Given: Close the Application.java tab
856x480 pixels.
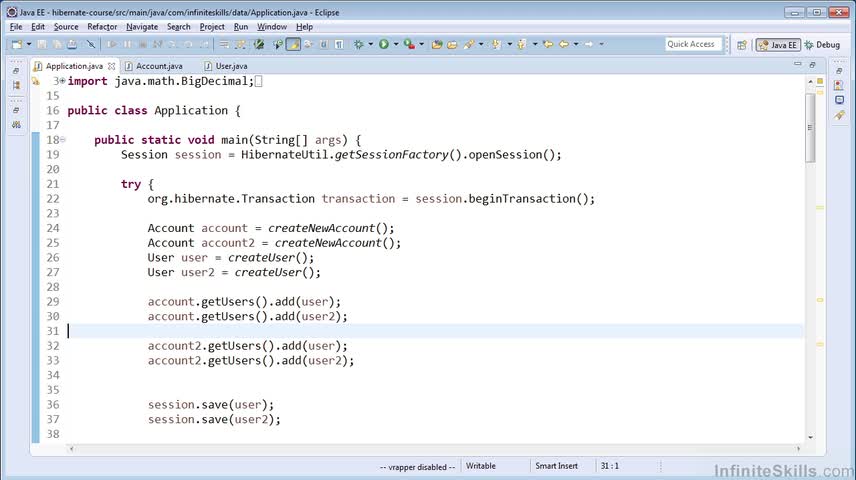Looking at the screenshot, I should [x=111, y=66].
